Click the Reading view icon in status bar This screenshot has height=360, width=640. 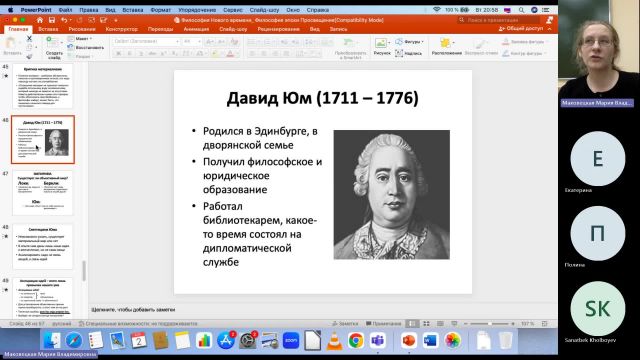[440, 323]
